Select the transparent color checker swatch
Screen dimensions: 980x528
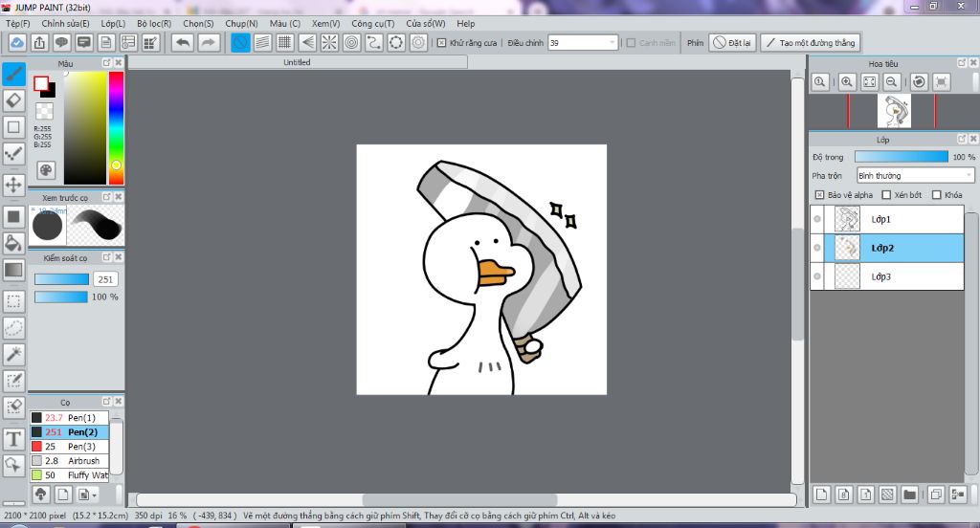[x=44, y=111]
